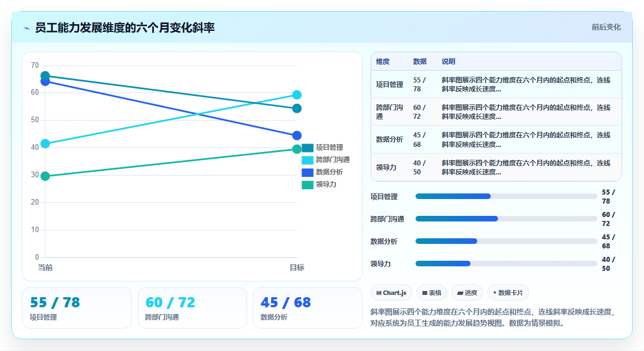This screenshot has width=644, height=351.
Task: Toggle 数据分析 legend color box
Action: [x=307, y=172]
